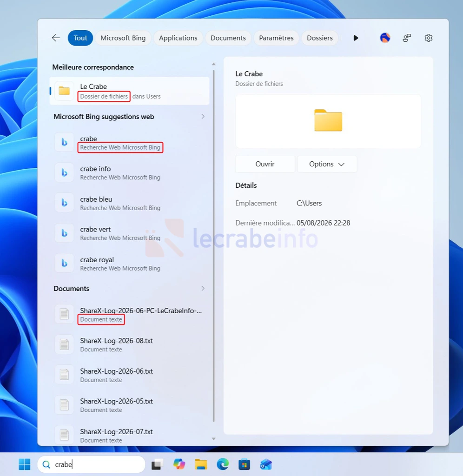The image size is (463, 476).
Task: Open Microsoft Store from taskbar
Action: (245, 464)
